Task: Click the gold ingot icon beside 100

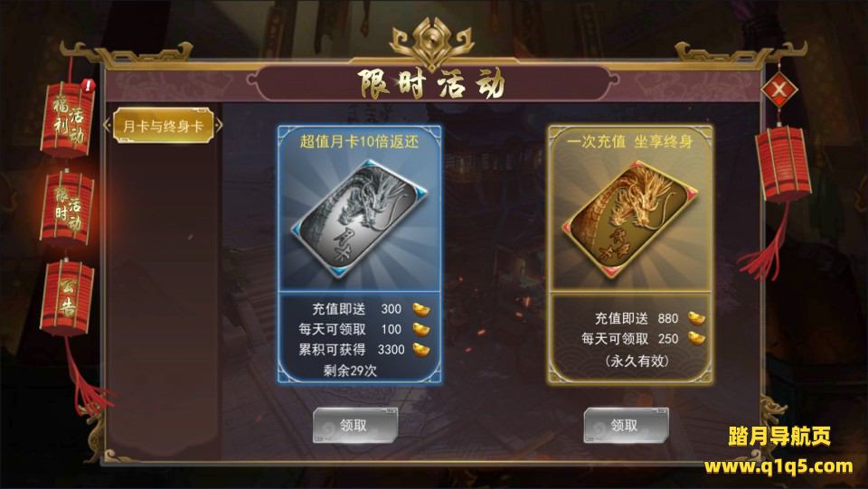Action: (x=421, y=329)
